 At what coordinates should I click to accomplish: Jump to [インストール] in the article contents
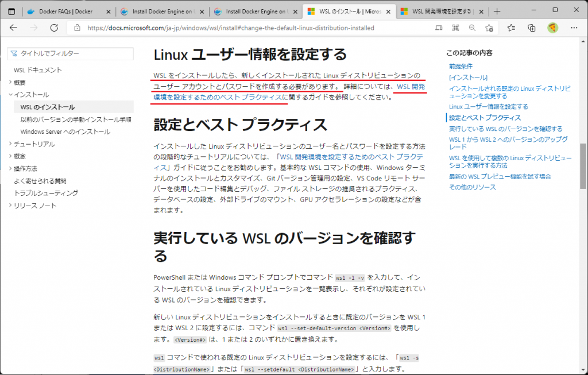point(469,78)
